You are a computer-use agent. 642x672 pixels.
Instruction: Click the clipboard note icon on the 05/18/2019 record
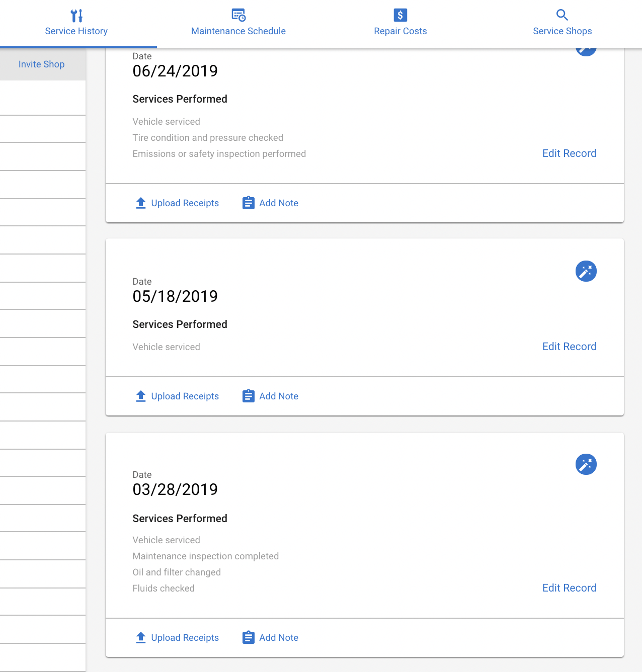tap(249, 396)
